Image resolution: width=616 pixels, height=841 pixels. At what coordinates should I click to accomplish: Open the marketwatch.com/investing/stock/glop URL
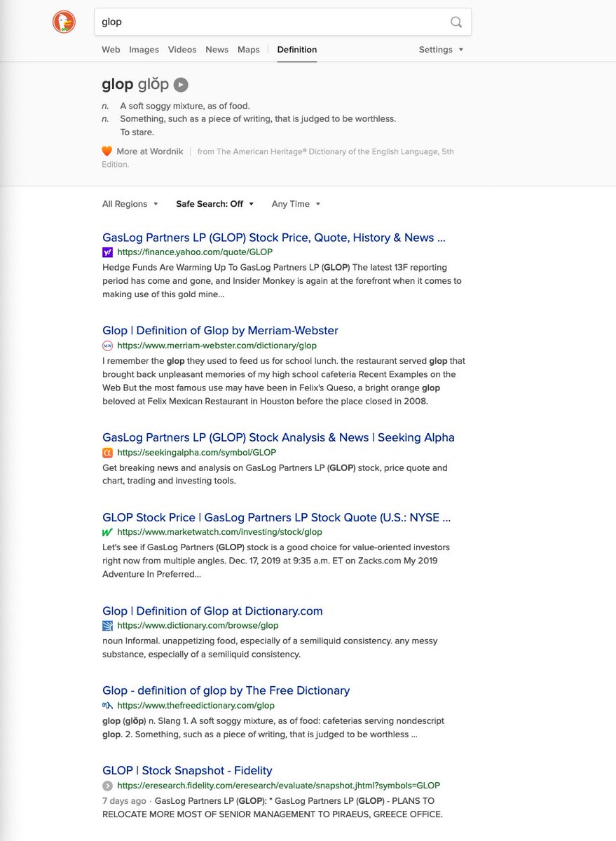(220, 533)
